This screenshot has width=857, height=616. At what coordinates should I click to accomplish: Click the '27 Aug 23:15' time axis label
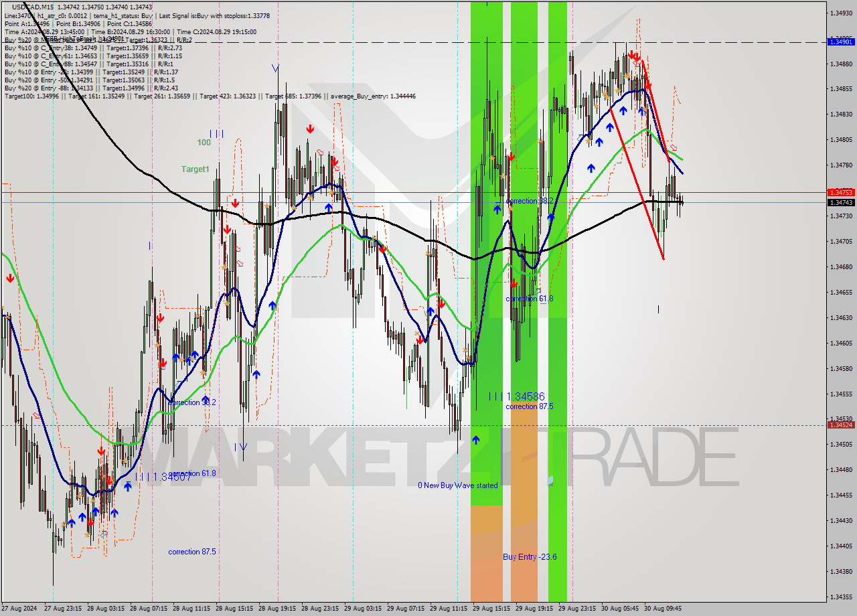63,609
